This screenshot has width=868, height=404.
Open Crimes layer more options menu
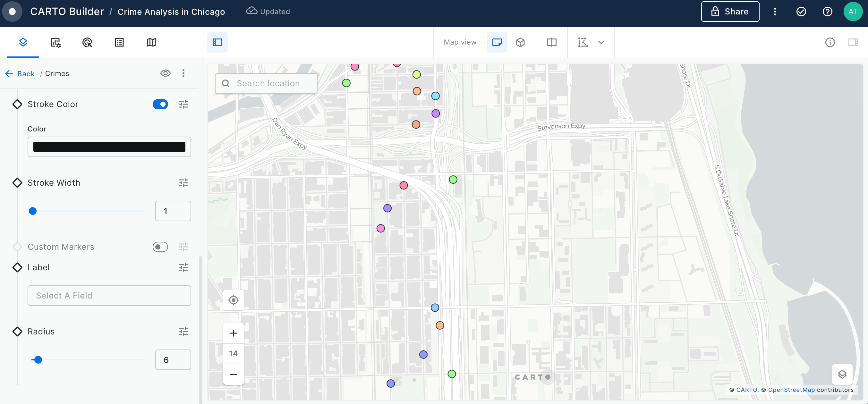click(183, 73)
